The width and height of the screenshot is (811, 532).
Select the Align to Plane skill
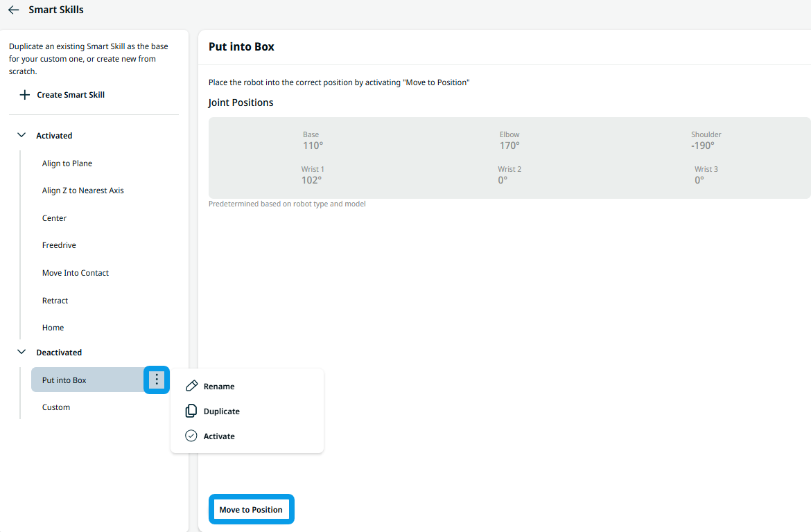point(67,163)
